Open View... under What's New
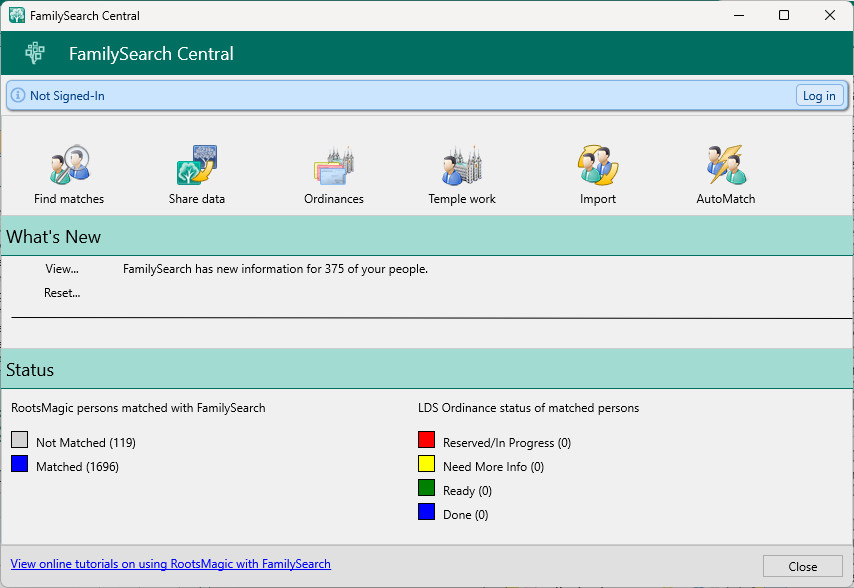854x588 pixels. click(62, 269)
